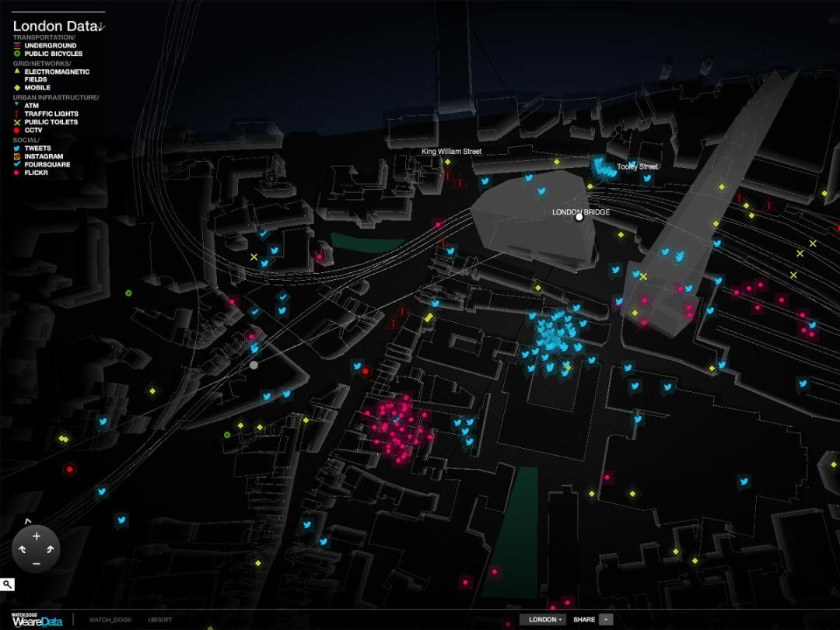
Task: Click the zoom out minus button
Action: click(x=36, y=563)
